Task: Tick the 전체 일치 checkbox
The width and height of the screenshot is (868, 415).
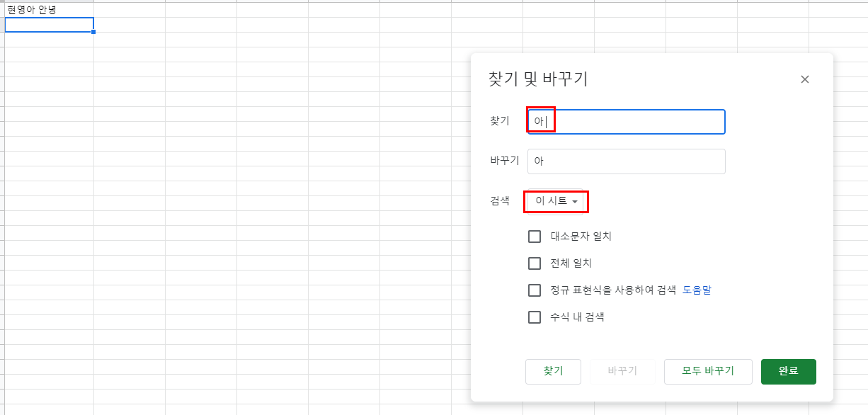Action: click(535, 263)
